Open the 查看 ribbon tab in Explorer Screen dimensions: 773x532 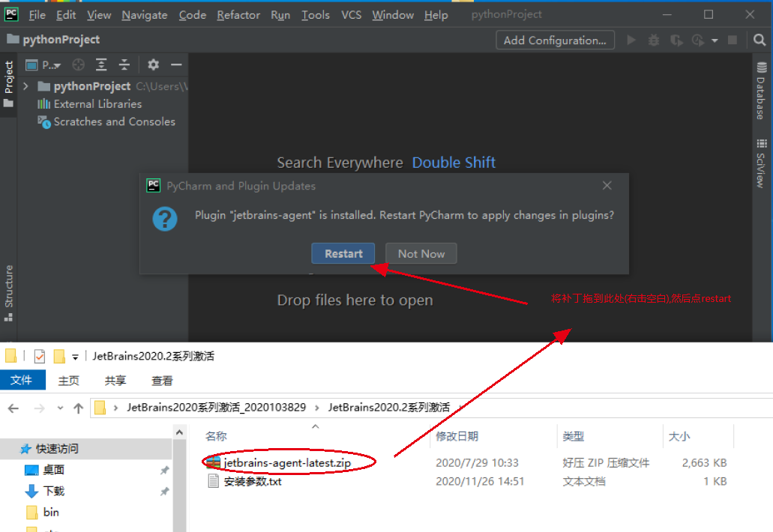[x=162, y=381]
